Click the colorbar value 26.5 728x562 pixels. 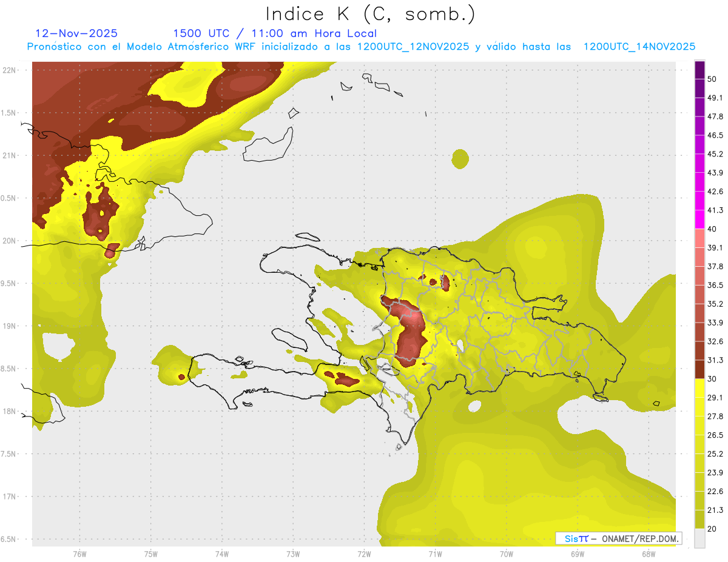[x=716, y=435]
